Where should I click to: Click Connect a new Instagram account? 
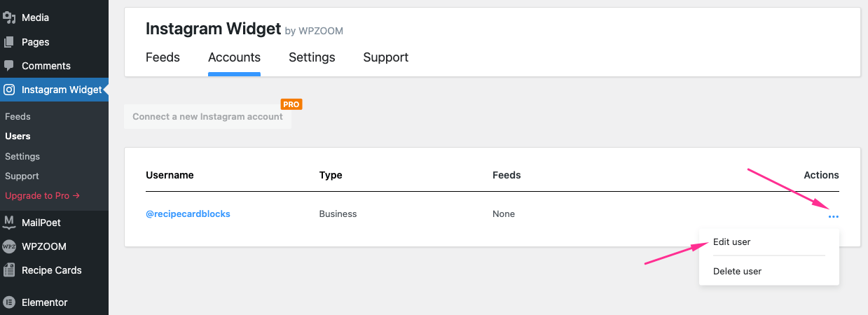[207, 117]
